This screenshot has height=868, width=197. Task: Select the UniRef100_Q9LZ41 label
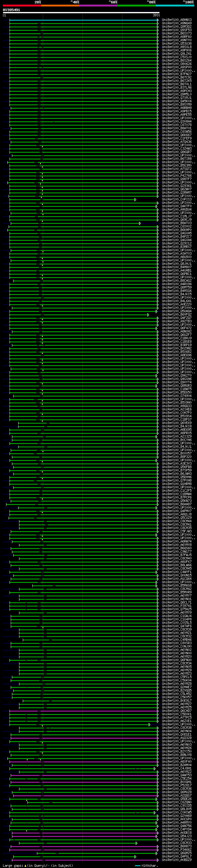tap(177, 54)
